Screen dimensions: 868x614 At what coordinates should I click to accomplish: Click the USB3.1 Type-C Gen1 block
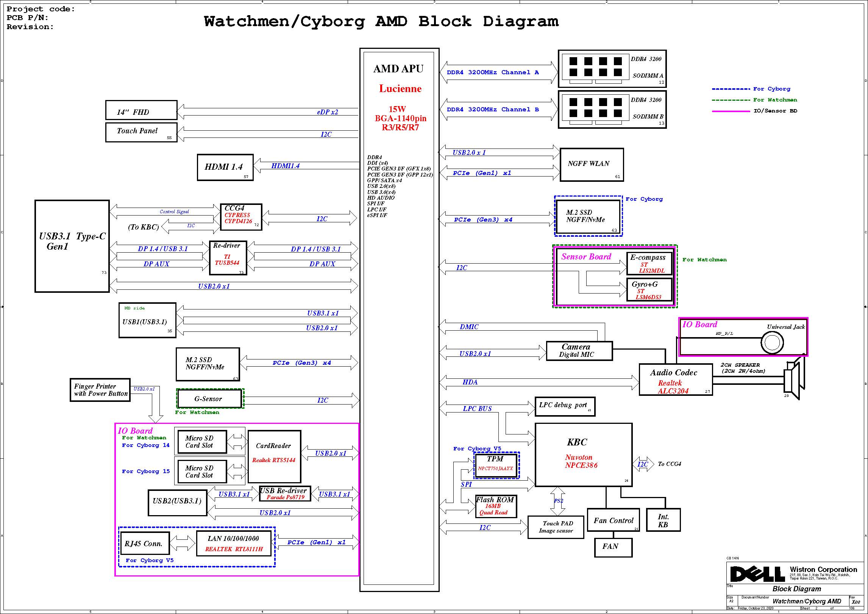(x=72, y=246)
